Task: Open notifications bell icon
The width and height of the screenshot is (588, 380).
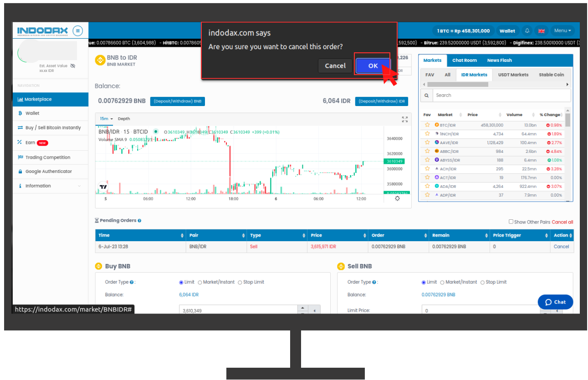Action: pyautogui.click(x=527, y=31)
